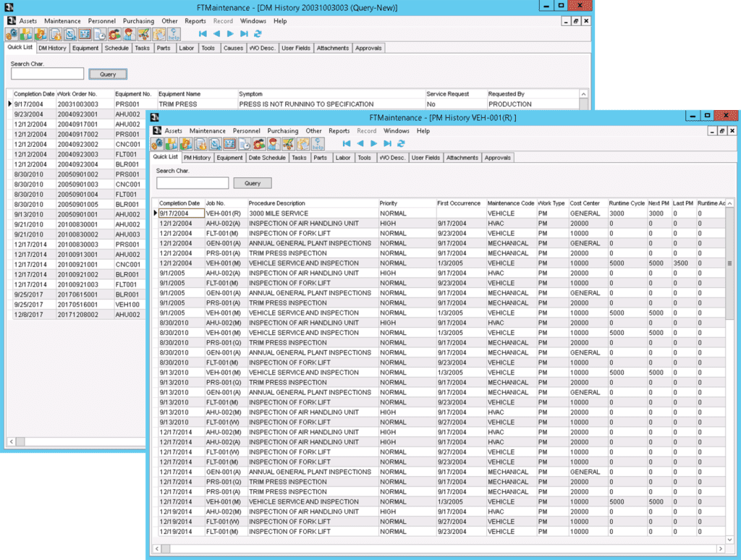Viewport: 741px width, 560px height.
Task: Sort by Work Order No. column header
Action: point(85,94)
